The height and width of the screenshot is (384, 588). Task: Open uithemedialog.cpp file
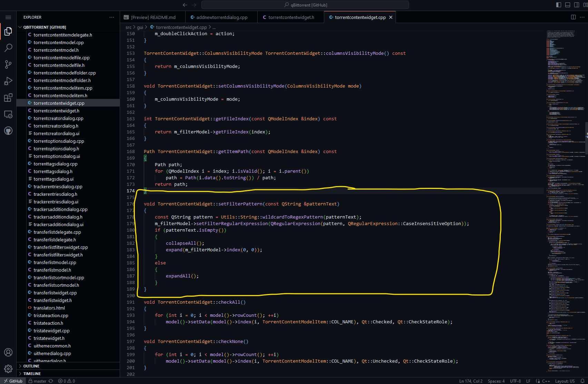pos(52,353)
